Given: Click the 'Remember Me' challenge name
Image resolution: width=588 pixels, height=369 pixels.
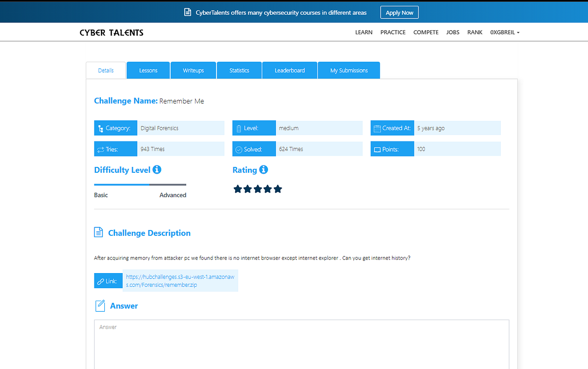Looking at the screenshot, I should coord(182,101).
